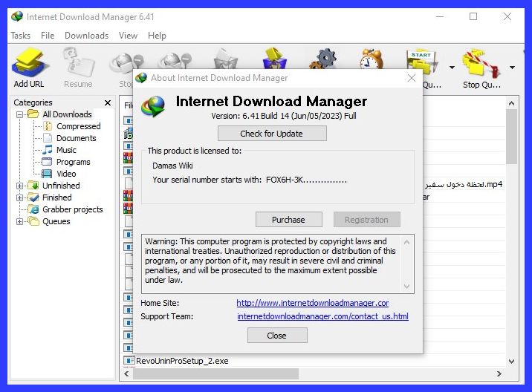The width and height of the screenshot is (532, 392).
Task: Click the Damas Wiki licensee name
Action: point(172,166)
